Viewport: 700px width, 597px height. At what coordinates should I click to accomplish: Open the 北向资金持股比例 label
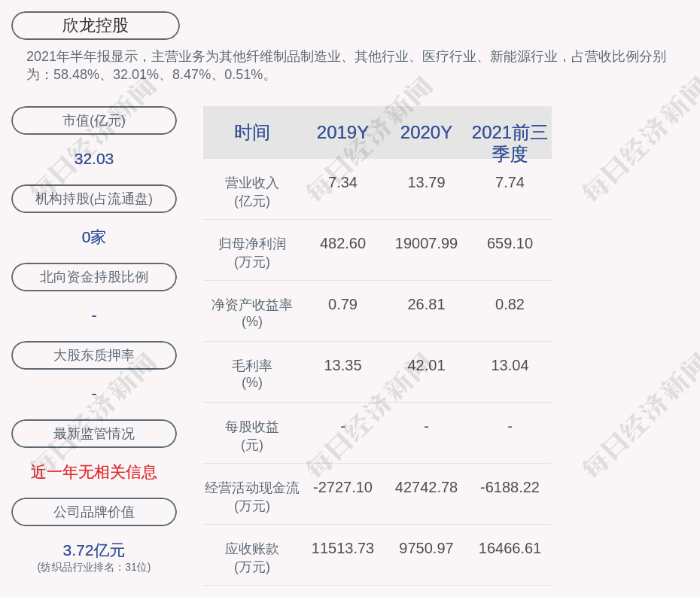coord(94,277)
